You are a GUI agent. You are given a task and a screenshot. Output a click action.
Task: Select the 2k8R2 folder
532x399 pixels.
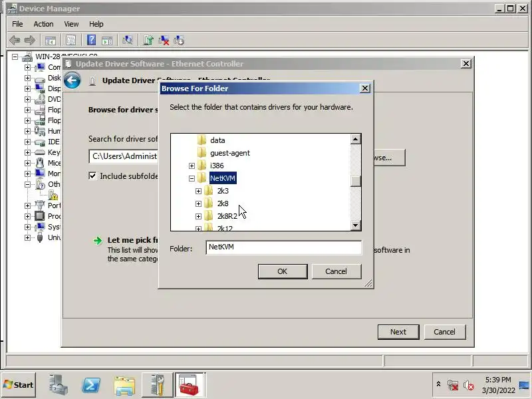click(x=227, y=216)
